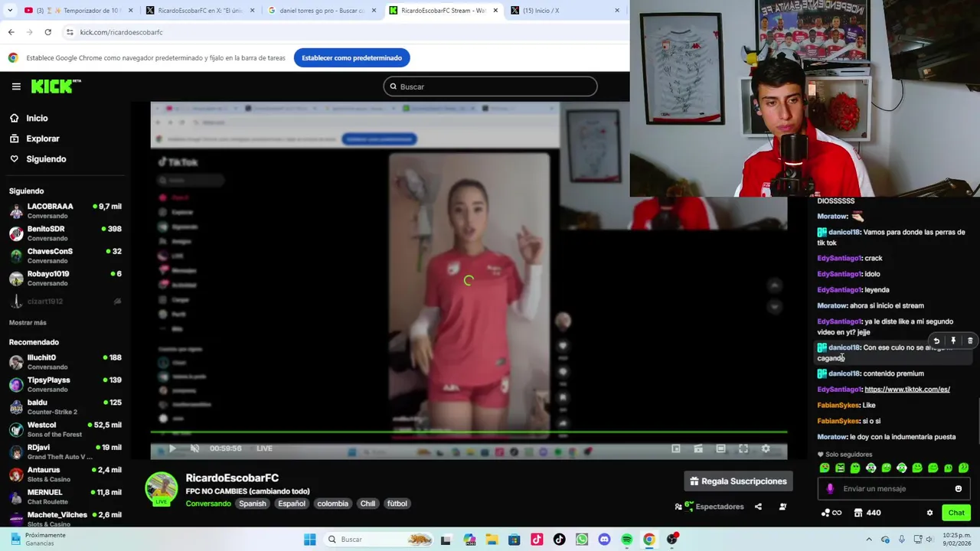Viewport: 980px width, 551px height.
Task: Share the stream via share icon
Action: point(758,507)
